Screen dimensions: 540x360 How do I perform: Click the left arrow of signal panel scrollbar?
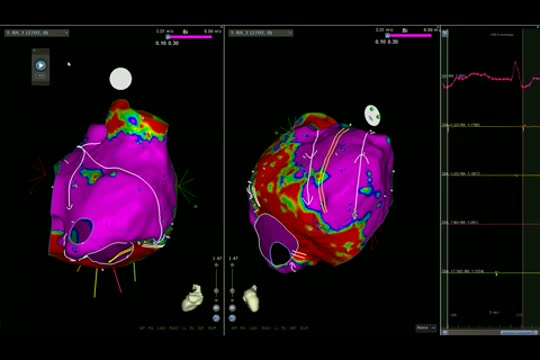tap(445, 332)
